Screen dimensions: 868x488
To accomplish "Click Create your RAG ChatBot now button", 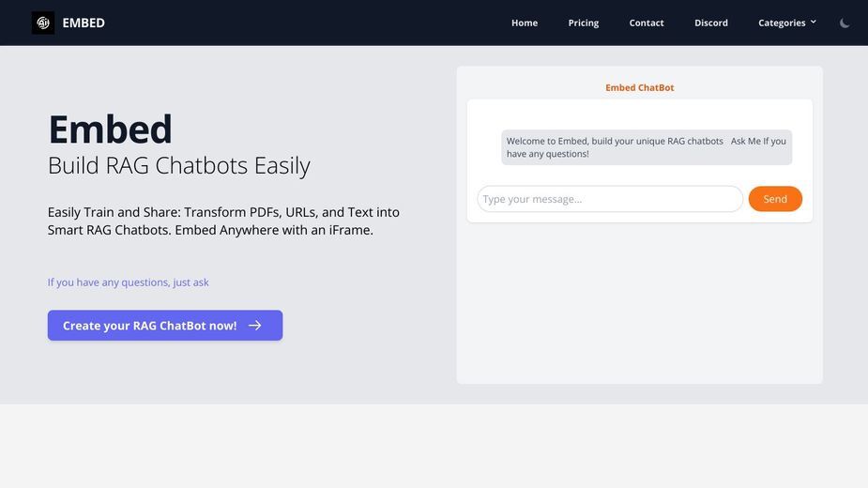I will tap(165, 325).
